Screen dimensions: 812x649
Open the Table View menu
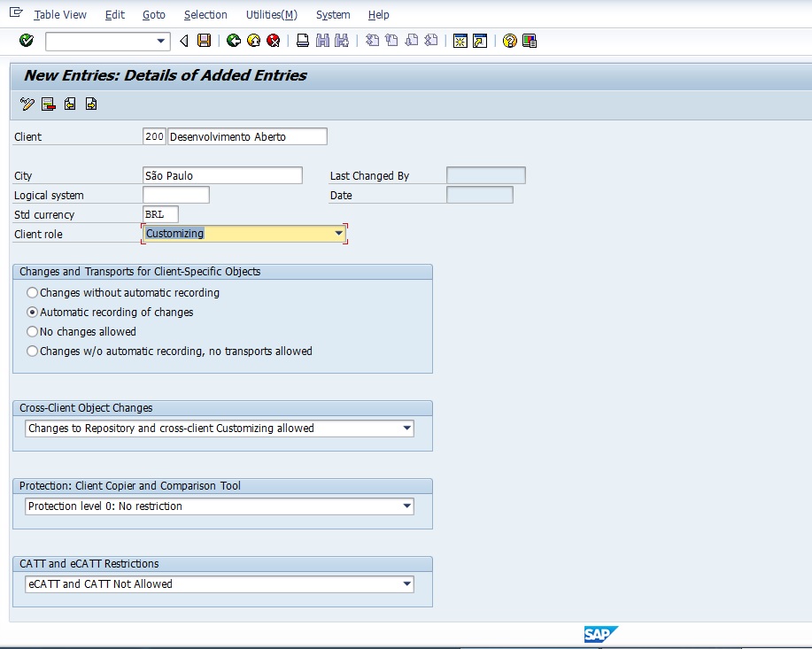[x=60, y=15]
